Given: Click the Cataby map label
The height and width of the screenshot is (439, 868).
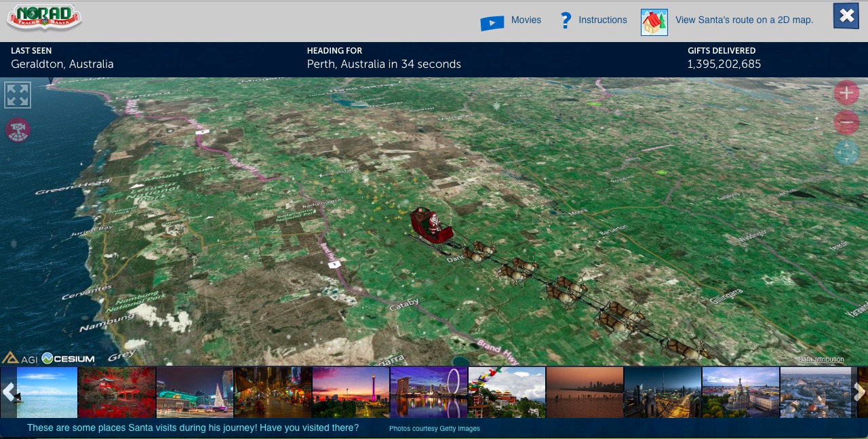Looking at the screenshot, I should tap(404, 306).
